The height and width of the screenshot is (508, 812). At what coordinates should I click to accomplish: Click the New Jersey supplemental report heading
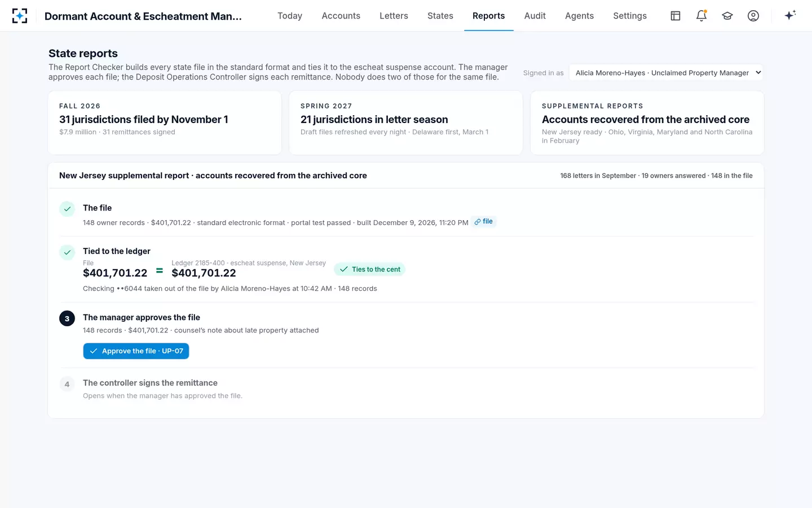[x=213, y=176]
